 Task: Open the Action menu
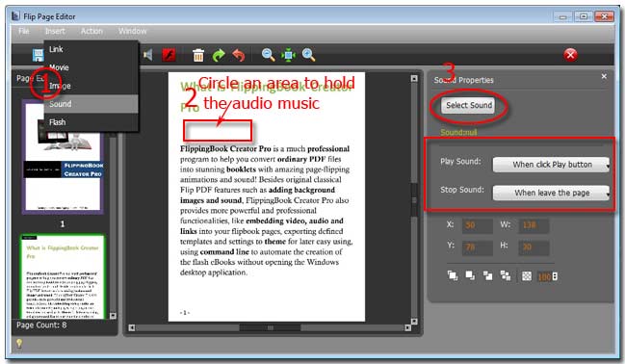[x=92, y=31]
